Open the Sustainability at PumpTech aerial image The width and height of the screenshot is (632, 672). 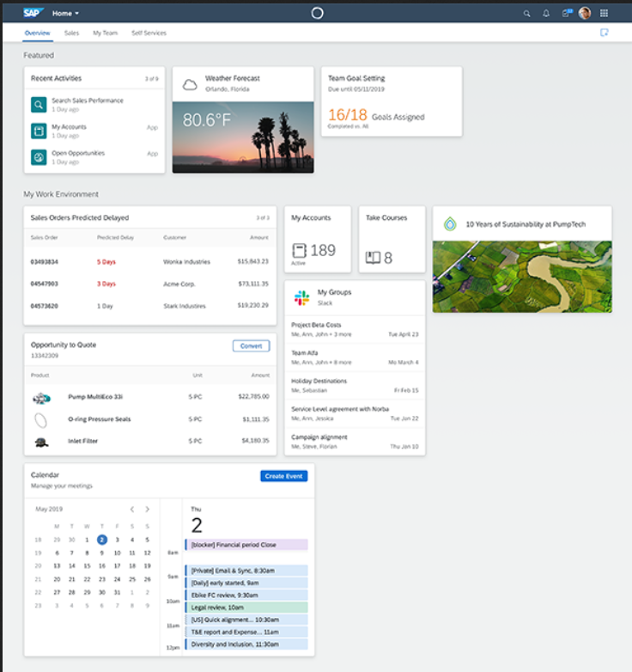click(522, 276)
